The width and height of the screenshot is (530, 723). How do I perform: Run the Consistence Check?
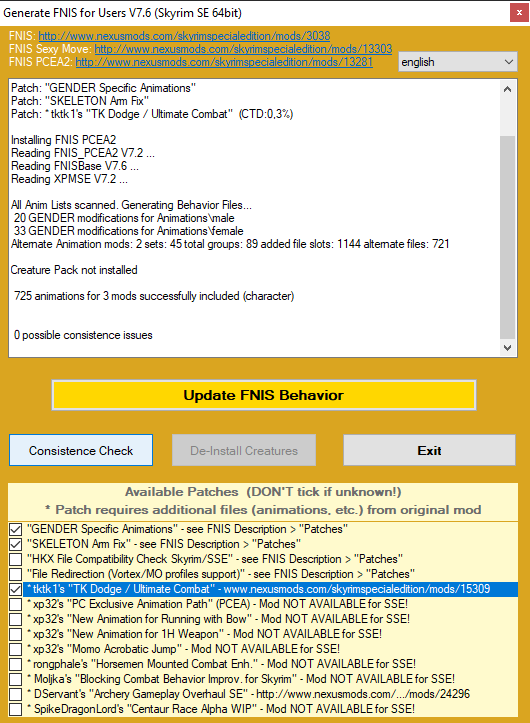(x=81, y=450)
